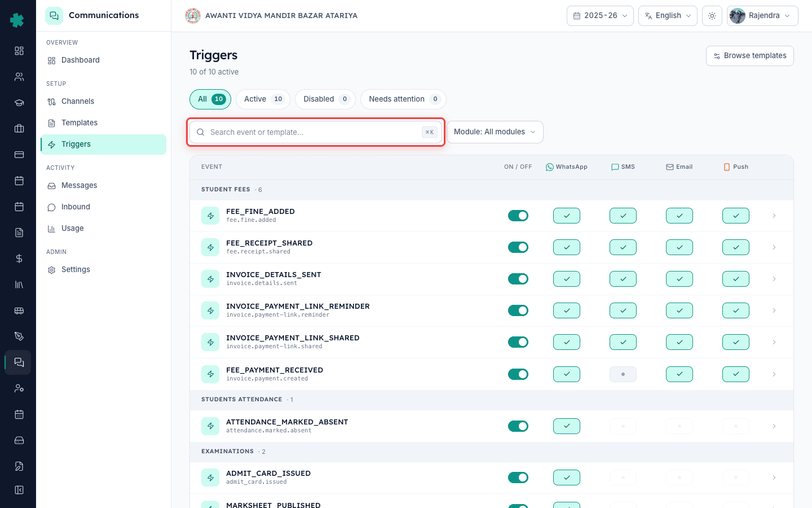Uncheck Email for INVOICE_PAYMENT_LINK_SHARED
Viewport: 812px width, 508px height.
tap(679, 342)
